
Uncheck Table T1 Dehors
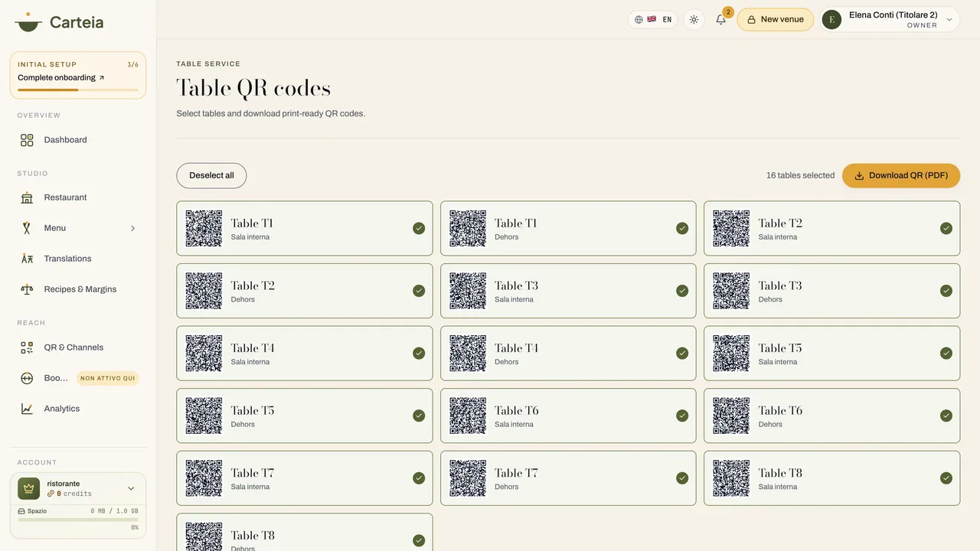[682, 228]
